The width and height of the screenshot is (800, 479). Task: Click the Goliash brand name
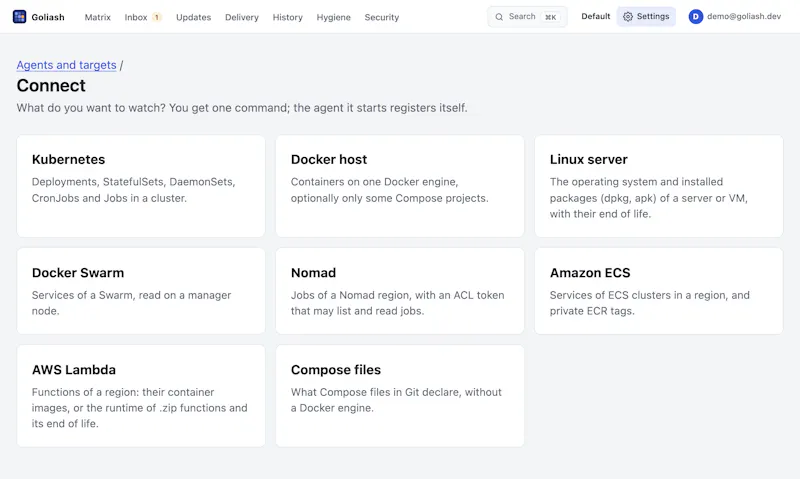pos(48,17)
